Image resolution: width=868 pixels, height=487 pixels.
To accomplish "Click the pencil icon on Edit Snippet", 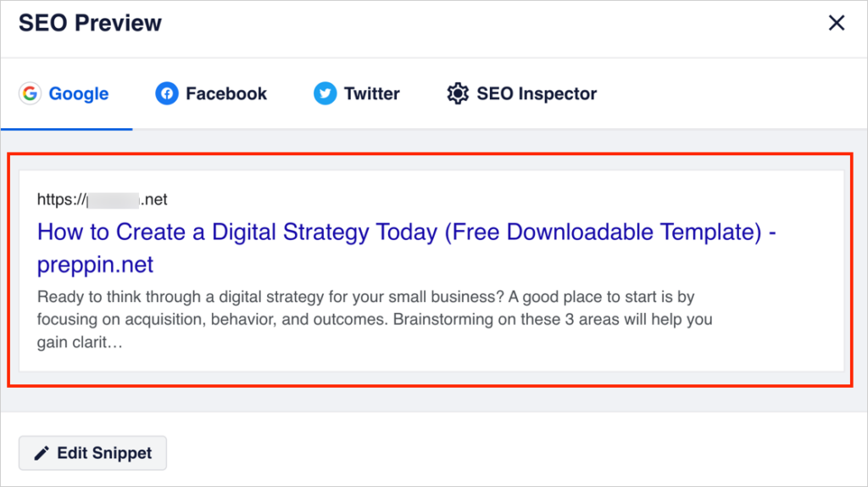I will [42, 454].
